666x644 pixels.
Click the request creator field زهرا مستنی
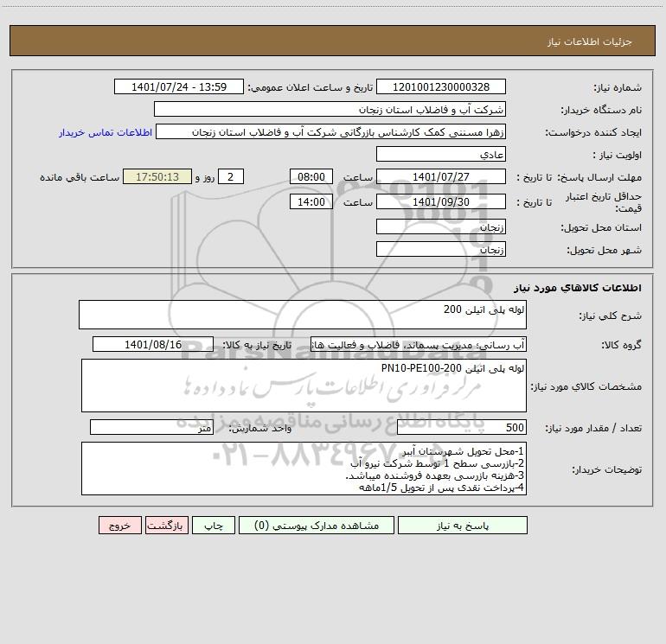click(331, 132)
